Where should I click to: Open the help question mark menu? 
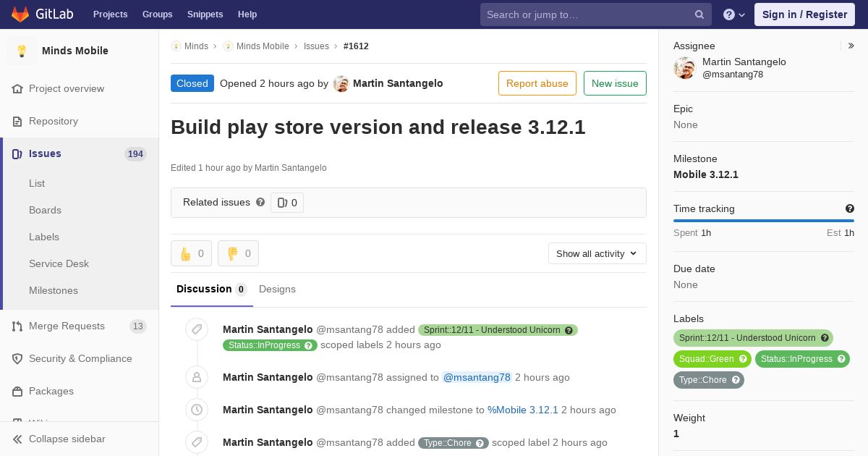pos(734,14)
